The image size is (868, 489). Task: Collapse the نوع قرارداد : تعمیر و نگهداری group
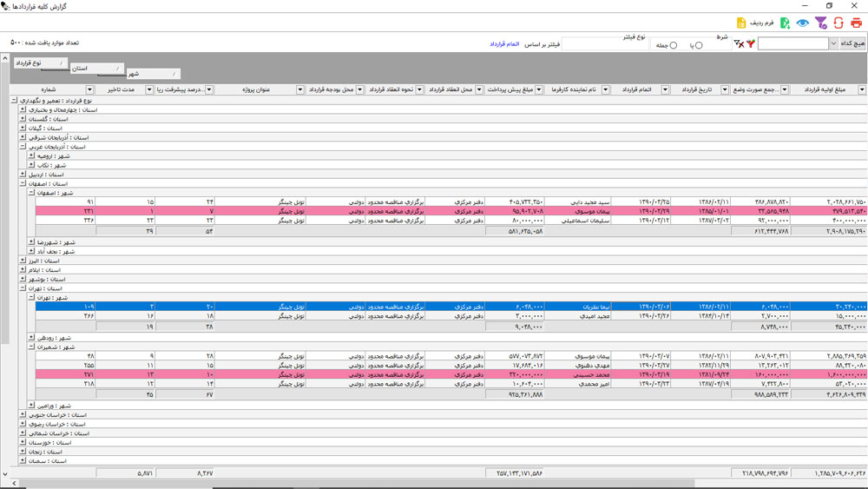tap(14, 101)
